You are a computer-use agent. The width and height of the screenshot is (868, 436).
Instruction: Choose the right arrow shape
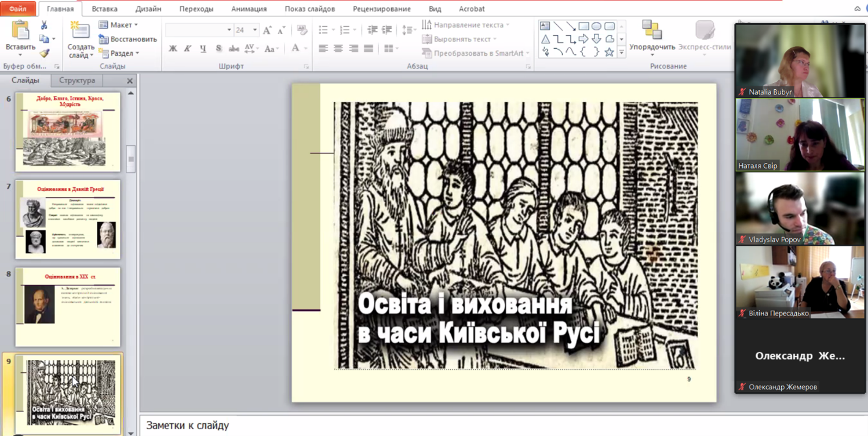pyautogui.click(x=583, y=39)
